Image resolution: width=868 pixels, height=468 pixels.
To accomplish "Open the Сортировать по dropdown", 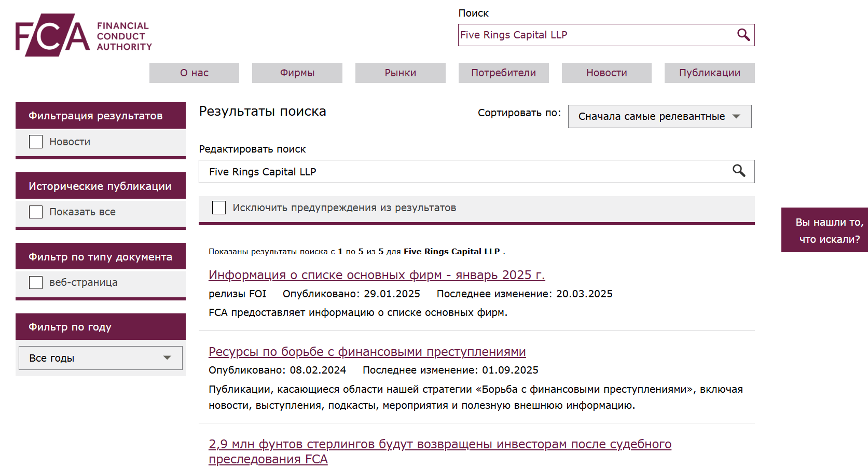I will 659,116.
